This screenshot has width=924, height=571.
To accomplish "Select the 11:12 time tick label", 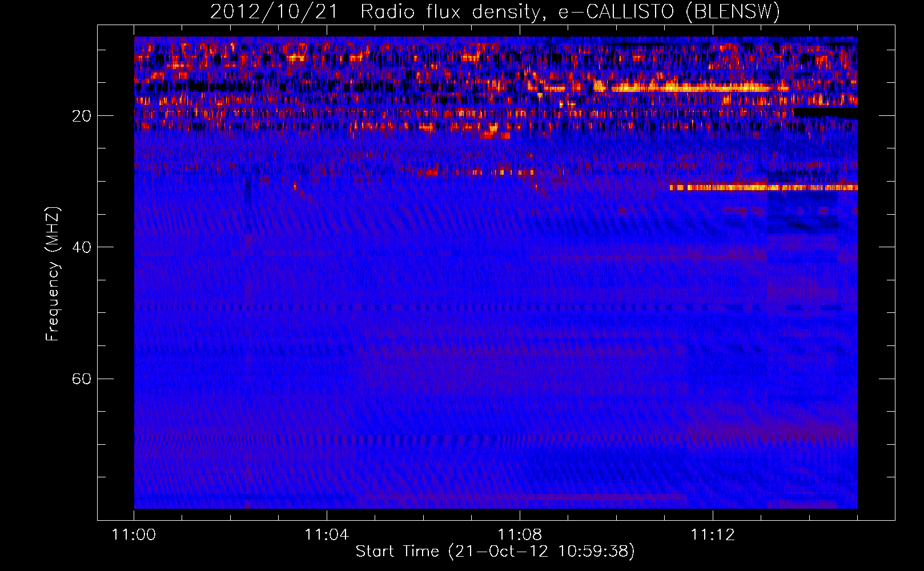I will 713,535.
